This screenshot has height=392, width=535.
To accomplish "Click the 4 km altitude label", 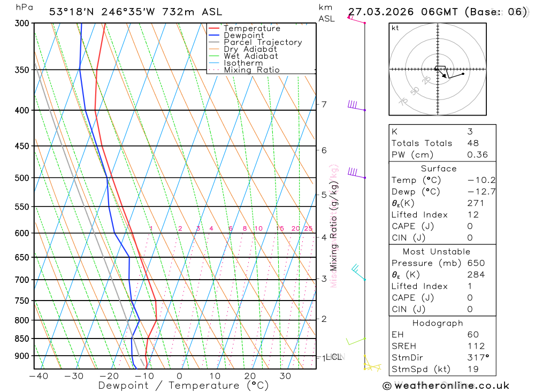I will coord(324,237).
